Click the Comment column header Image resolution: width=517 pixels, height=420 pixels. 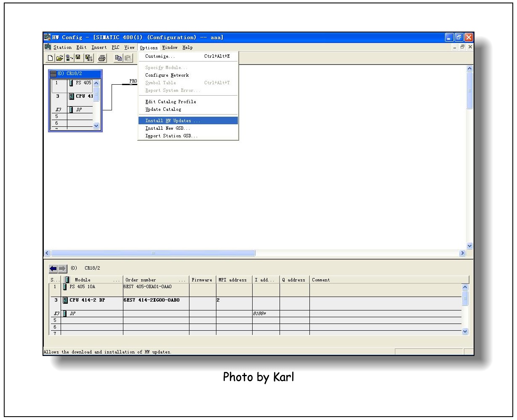389,280
